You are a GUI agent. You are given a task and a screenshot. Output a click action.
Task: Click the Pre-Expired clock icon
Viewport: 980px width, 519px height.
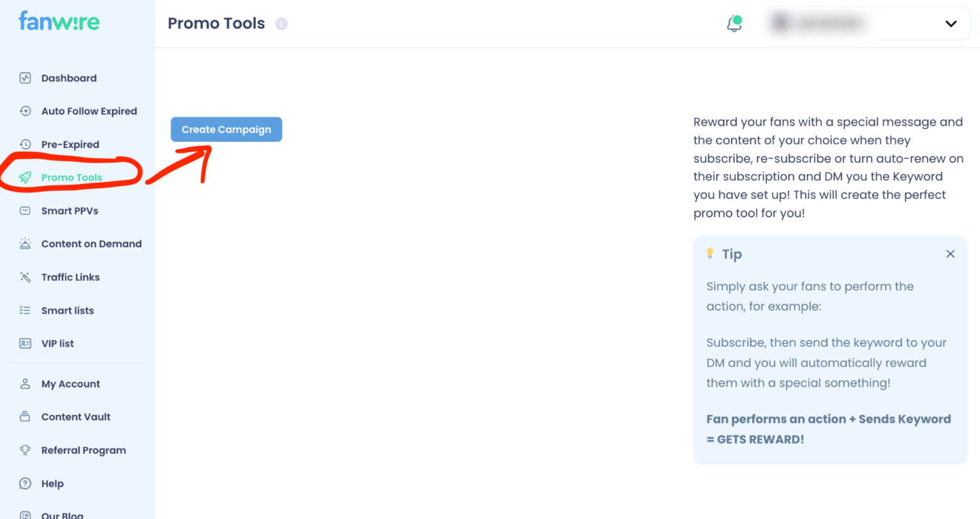tap(25, 144)
